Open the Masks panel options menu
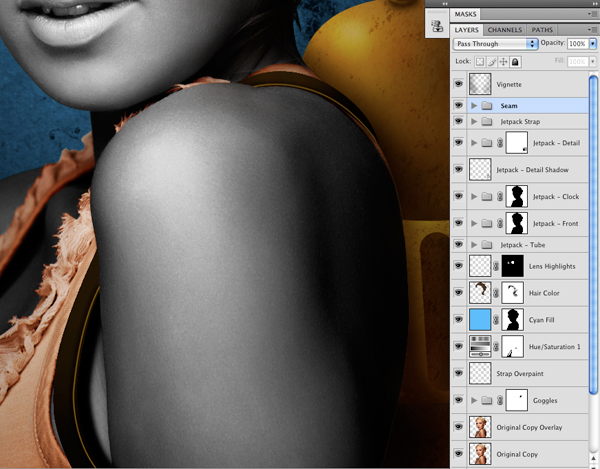The width and height of the screenshot is (600, 469). point(593,14)
